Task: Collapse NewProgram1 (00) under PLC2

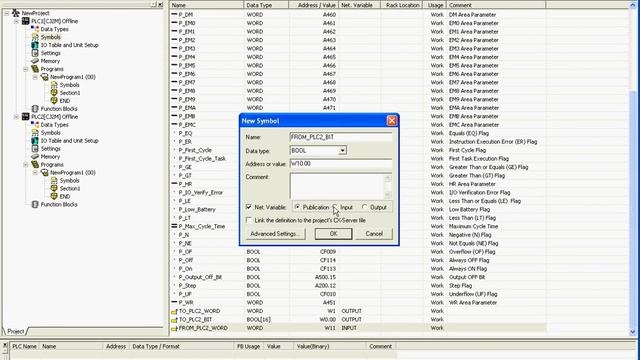Action: click(x=35, y=172)
